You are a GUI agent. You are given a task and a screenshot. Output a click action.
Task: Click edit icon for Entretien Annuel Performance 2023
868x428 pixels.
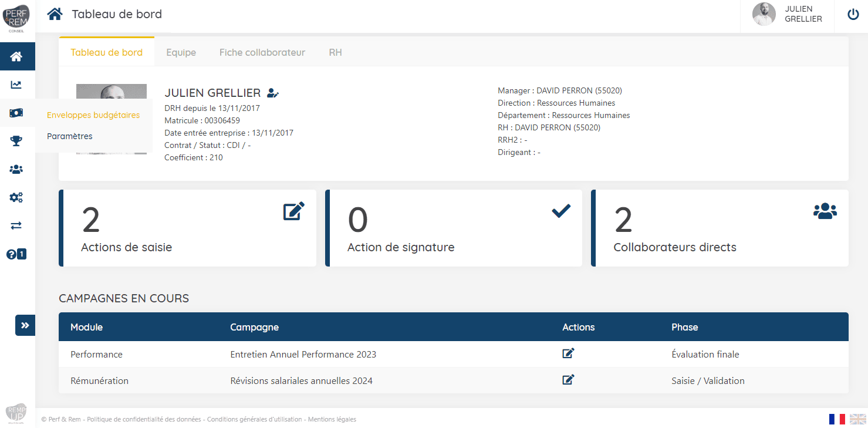click(568, 353)
